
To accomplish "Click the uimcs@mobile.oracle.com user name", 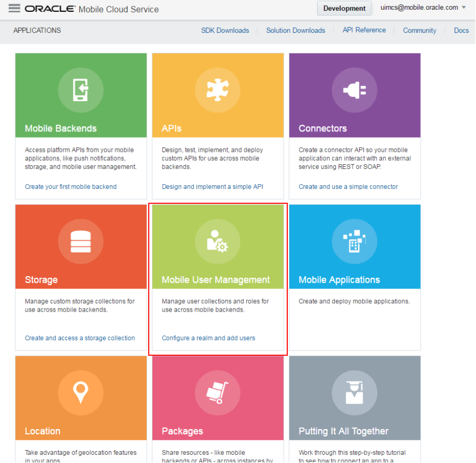I will click(419, 8).
